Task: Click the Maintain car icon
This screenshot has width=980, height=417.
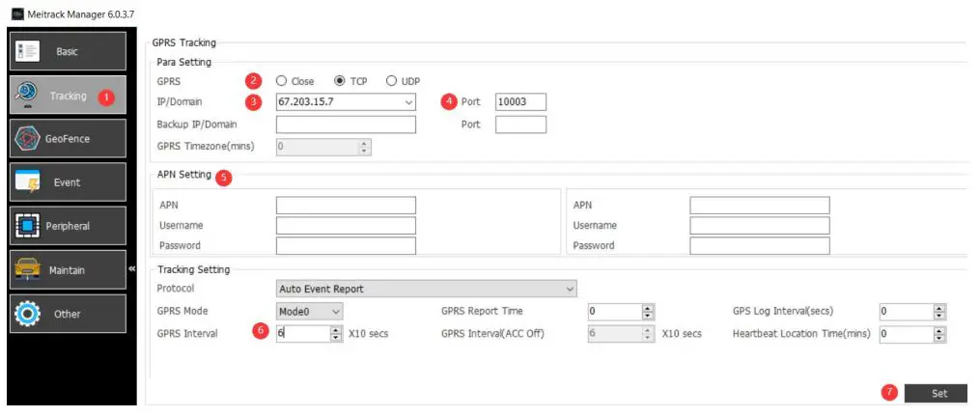Action: coord(27,270)
